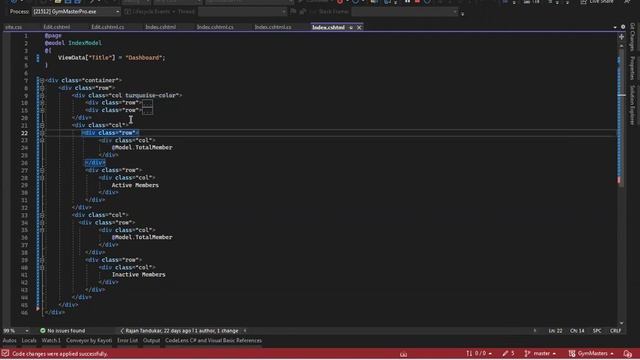
Task: Click the editor split window handle icon
Action: tap(621, 37)
